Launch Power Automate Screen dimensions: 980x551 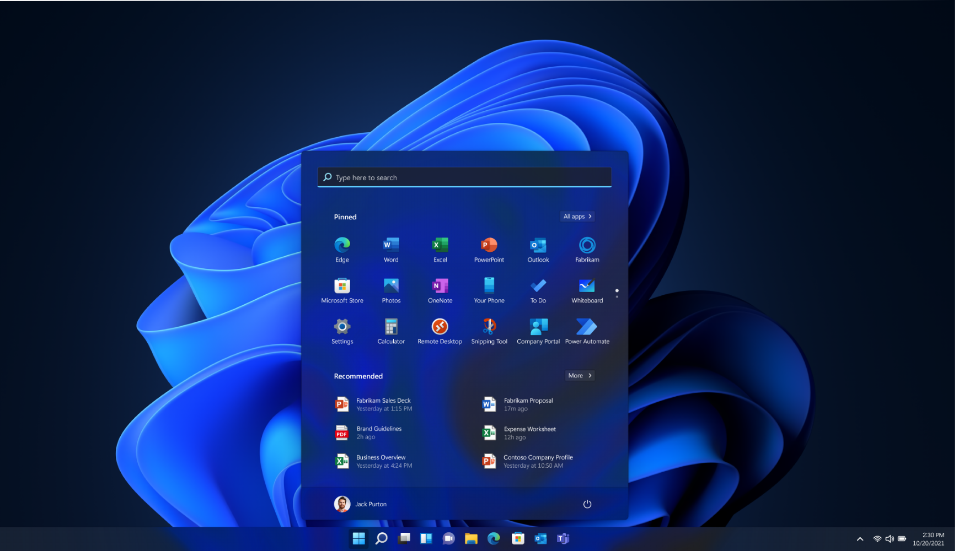(587, 331)
